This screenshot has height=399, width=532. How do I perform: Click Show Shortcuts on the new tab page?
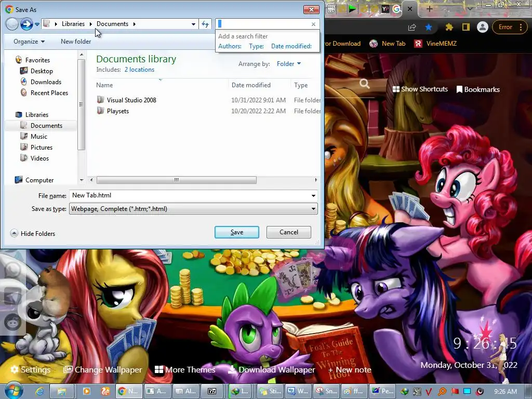pos(420,89)
